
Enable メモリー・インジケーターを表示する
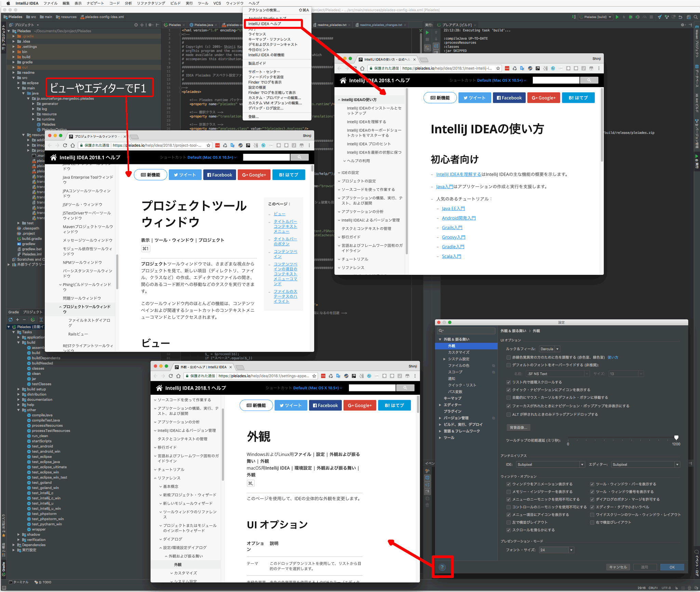click(509, 492)
